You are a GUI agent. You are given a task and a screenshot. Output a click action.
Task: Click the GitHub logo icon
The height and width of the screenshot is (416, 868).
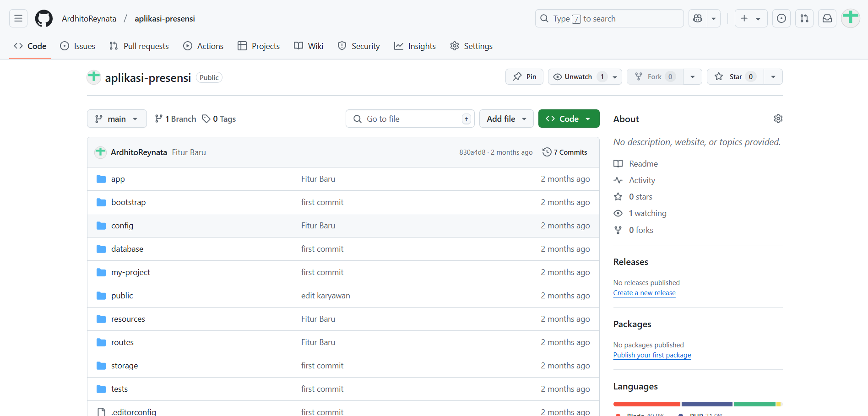44,18
